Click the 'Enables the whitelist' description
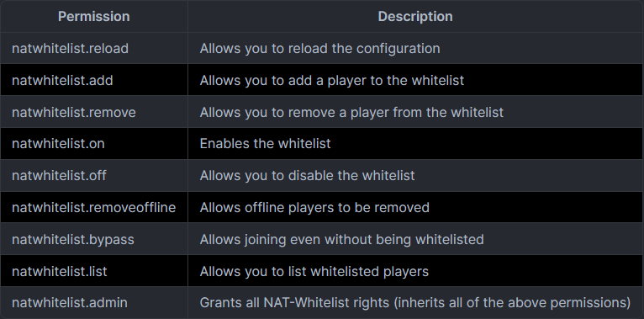Image resolution: width=644 pixels, height=319 pixels. (265, 143)
